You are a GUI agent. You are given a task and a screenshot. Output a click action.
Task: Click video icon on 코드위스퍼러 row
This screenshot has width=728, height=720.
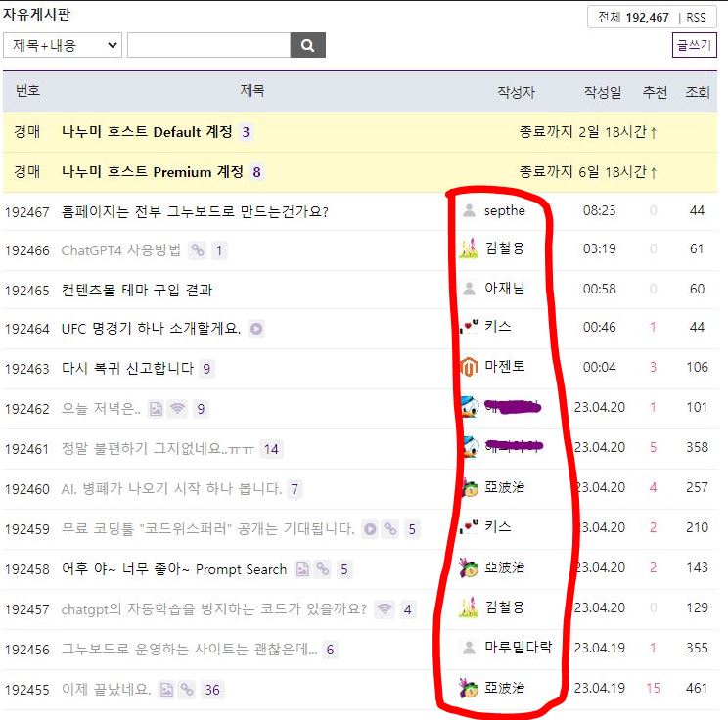[x=370, y=529]
